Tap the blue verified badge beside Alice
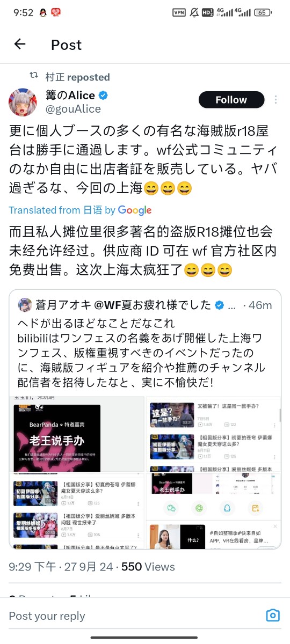 103,96
